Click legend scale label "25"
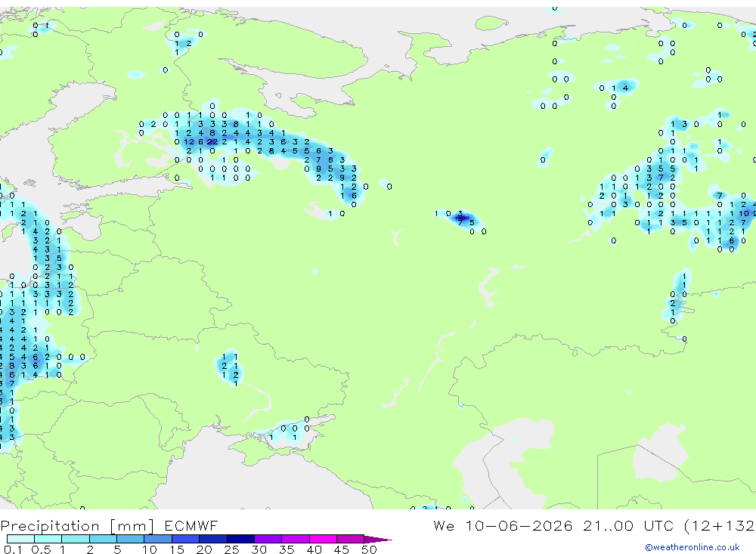This screenshot has height=554, width=756. click(231, 549)
